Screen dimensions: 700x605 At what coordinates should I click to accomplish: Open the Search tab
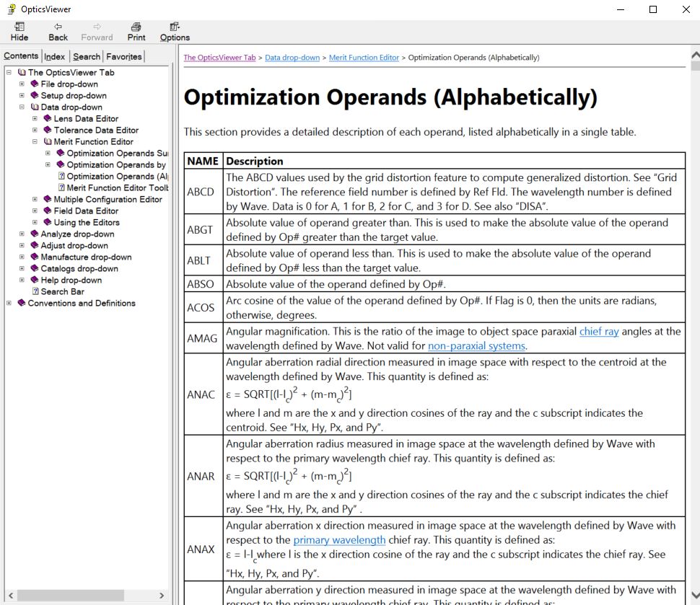(x=87, y=56)
